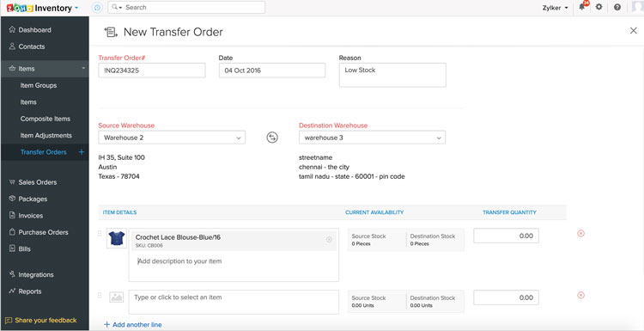Open the recent activity clock icon
The width and height of the screenshot is (644, 331).
click(x=97, y=8)
